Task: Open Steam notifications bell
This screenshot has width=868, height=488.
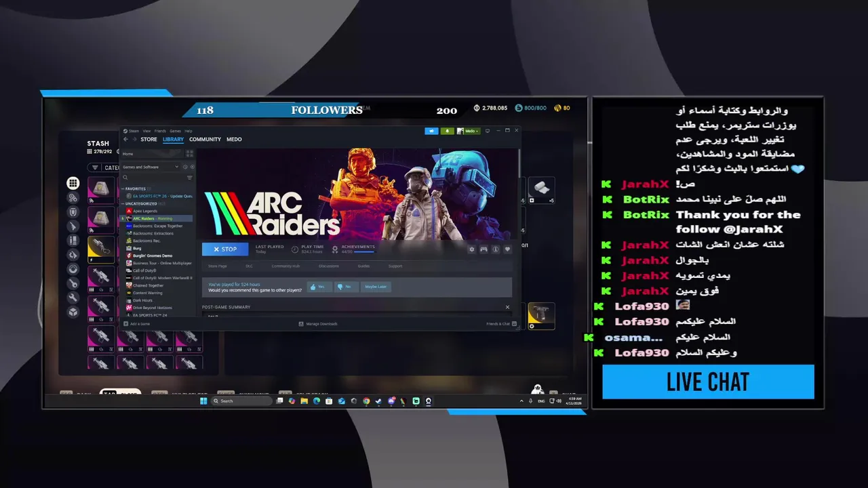Action: point(446,131)
